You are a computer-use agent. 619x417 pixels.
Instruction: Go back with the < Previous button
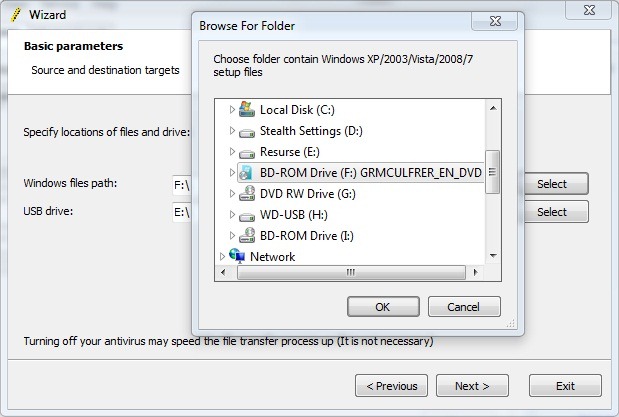[x=391, y=386]
